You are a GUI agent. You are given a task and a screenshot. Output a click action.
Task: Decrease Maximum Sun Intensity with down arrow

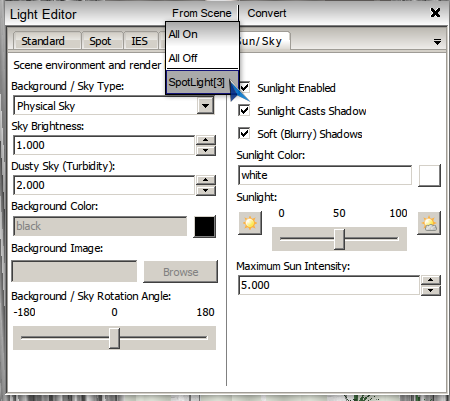431,290
